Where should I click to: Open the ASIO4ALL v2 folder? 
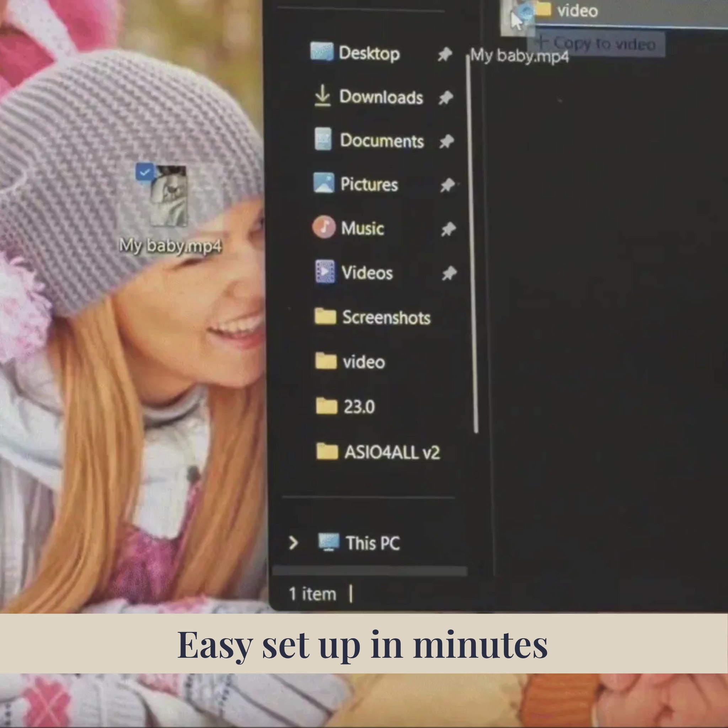(x=391, y=452)
